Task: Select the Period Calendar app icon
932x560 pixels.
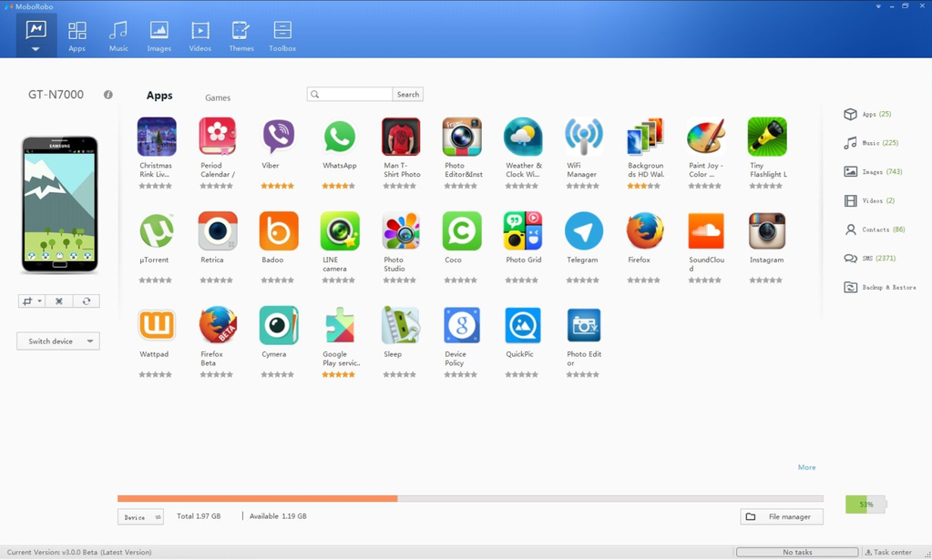Action: coord(218,137)
